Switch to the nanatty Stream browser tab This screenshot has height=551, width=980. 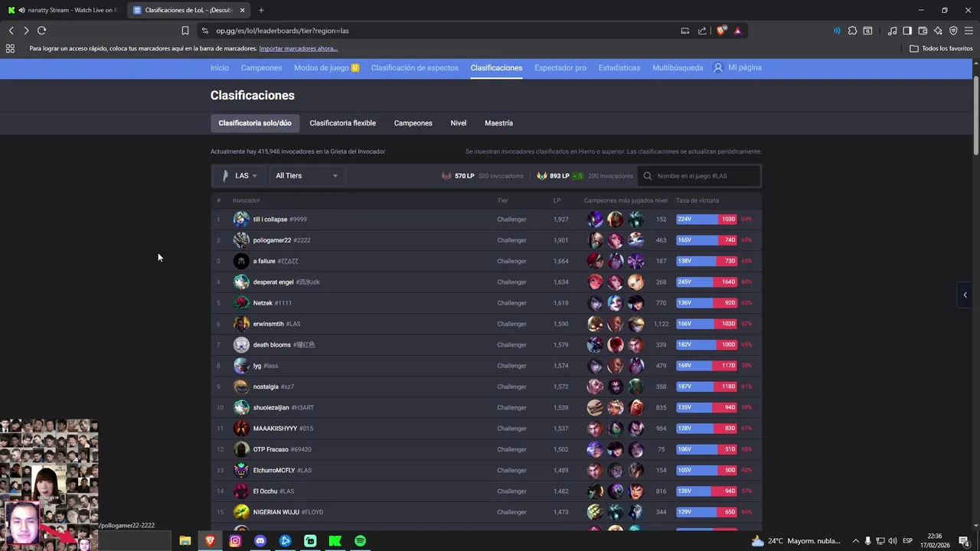(x=63, y=10)
